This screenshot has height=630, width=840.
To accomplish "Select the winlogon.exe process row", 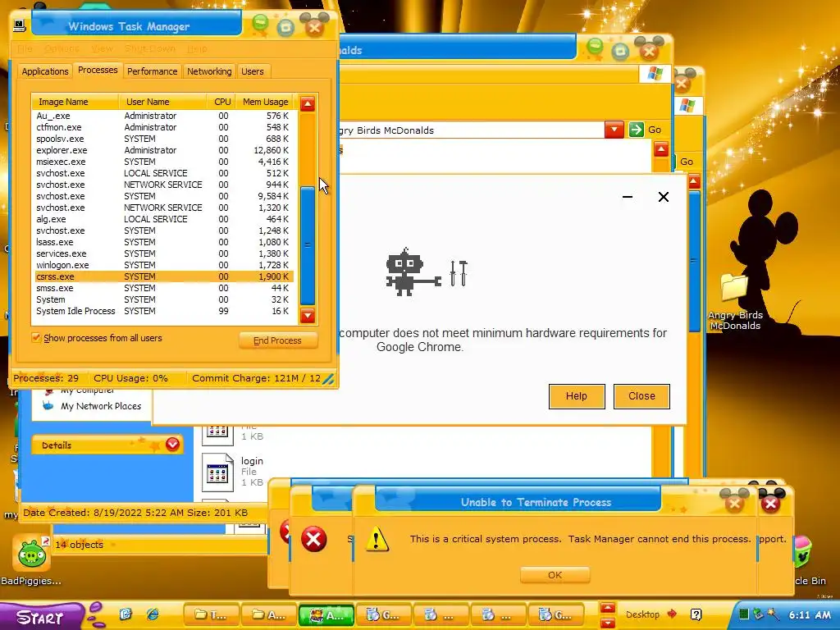I will pyautogui.click(x=163, y=265).
